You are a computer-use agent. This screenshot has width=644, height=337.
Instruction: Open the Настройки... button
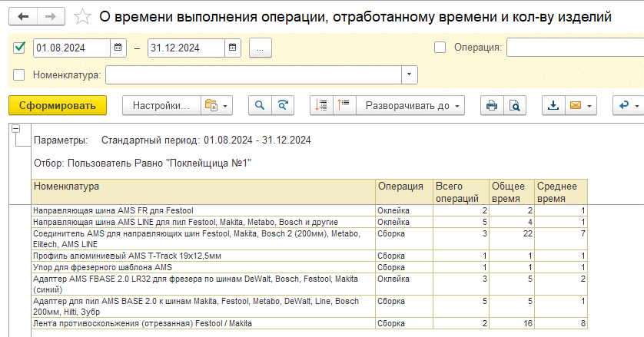161,105
